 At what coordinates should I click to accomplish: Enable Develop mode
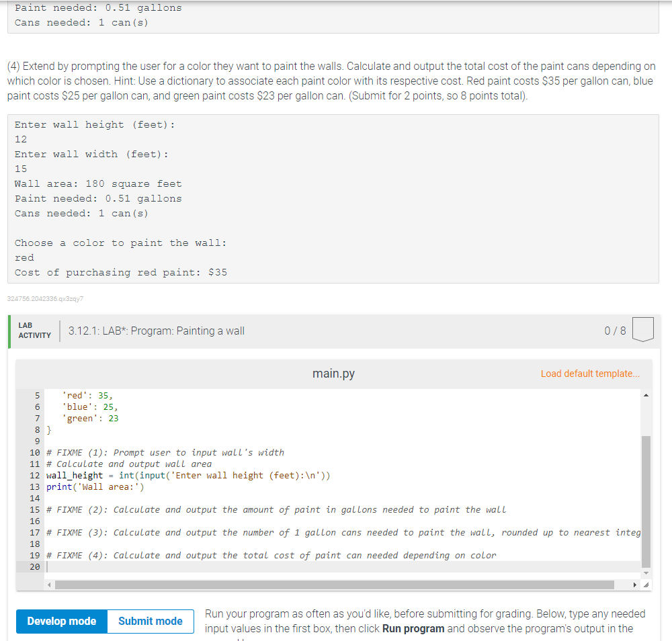(x=61, y=621)
